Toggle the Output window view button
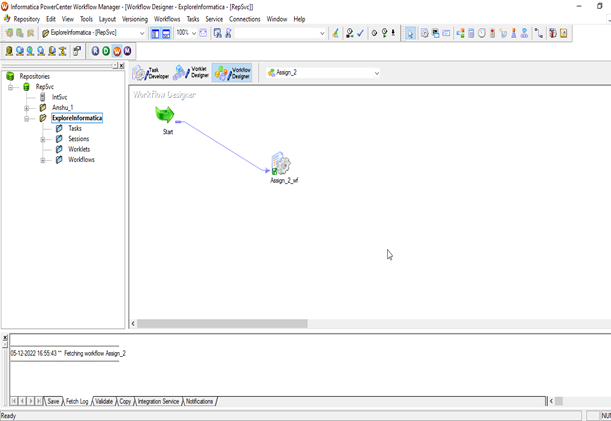This screenshot has height=421, width=611. [x=166, y=34]
